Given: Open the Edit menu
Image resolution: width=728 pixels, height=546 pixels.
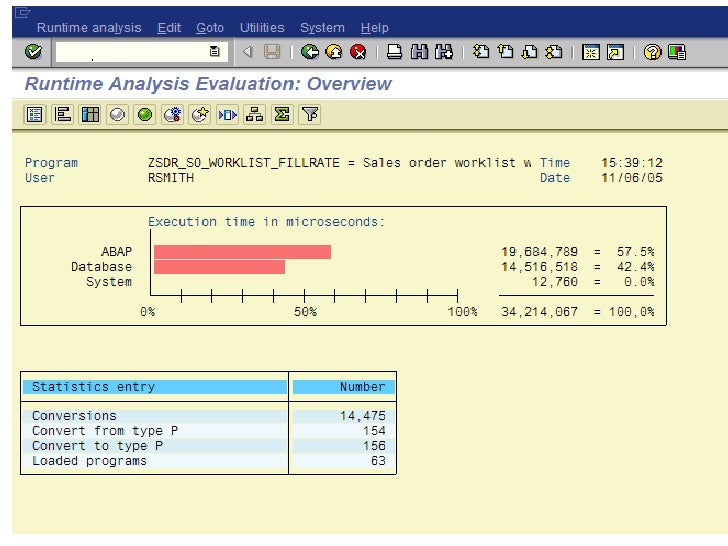Looking at the screenshot, I should (169, 28).
